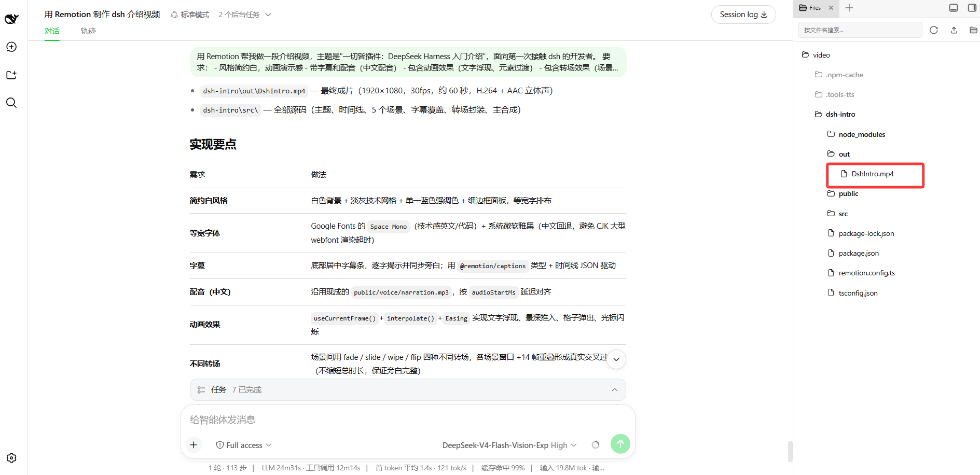This screenshot has height=475, width=980.
Task: Toggle the bottom panel layout icon
Action: point(954,8)
